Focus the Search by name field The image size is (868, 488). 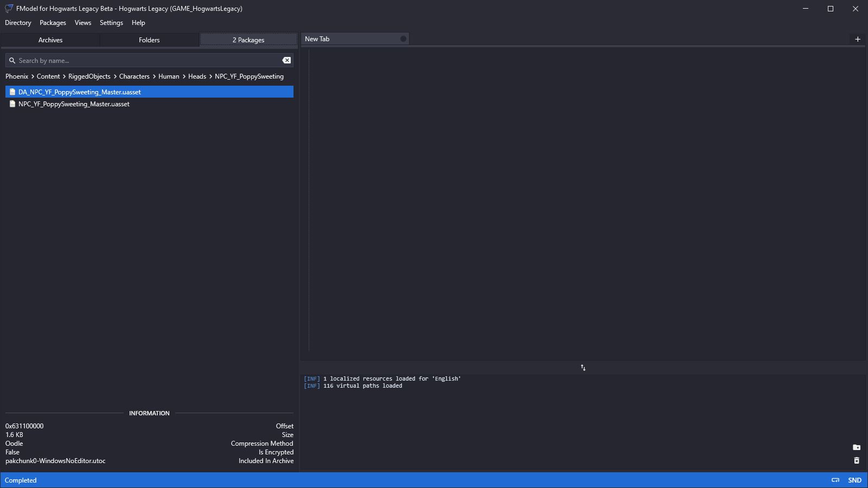click(x=149, y=60)
